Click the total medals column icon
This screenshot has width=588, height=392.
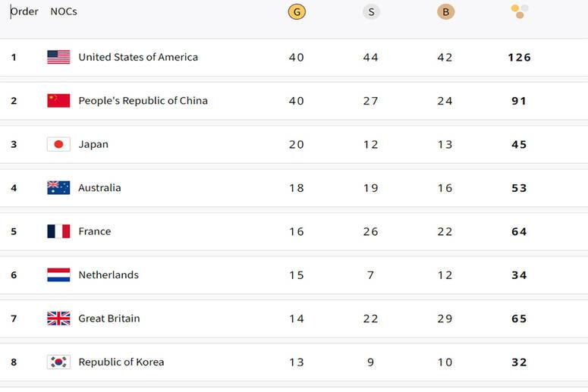pos(520,11)
